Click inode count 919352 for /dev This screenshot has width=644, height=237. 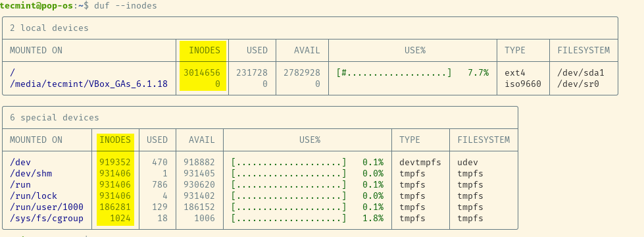(x=115, y=162)
